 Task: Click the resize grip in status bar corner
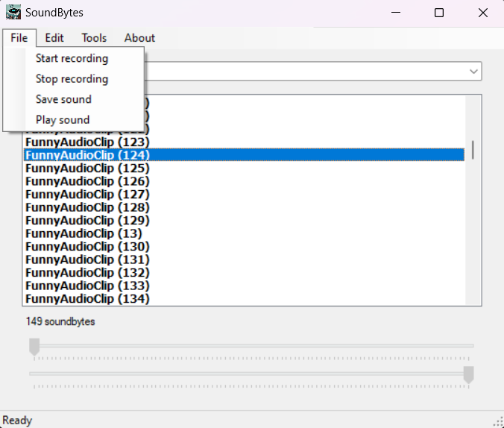pyautogui.click(x=498, y=422)
